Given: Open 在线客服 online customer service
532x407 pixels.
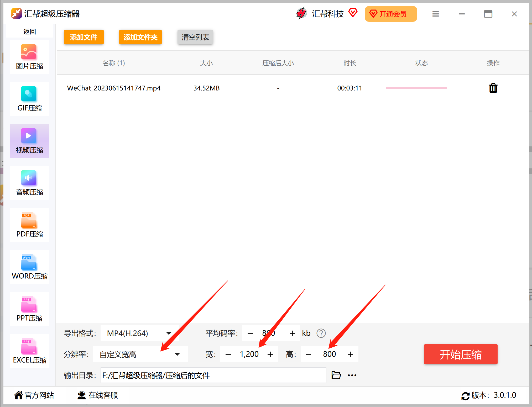Looking at the screenshot, I should tap(98, 395).
